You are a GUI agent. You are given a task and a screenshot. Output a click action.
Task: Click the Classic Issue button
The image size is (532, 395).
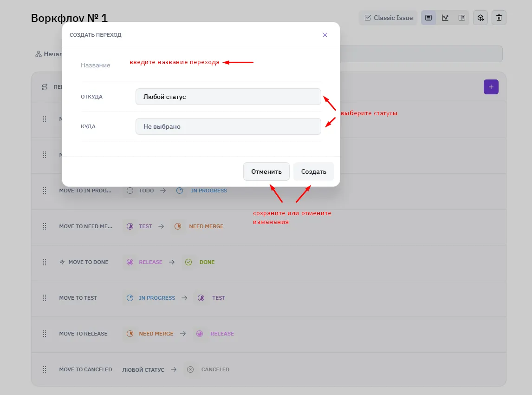pyautogui.click(x=389, y=18)
